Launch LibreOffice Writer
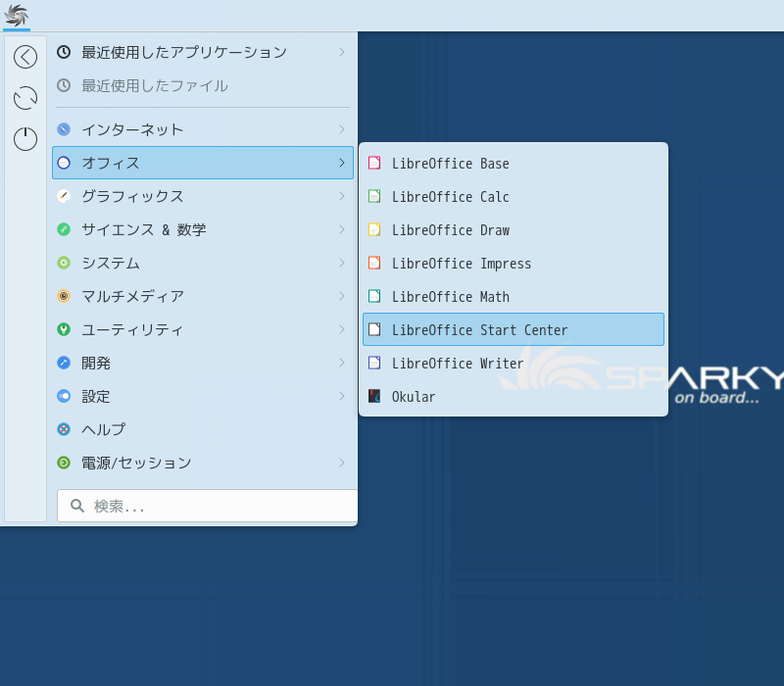 coord(457,364)
